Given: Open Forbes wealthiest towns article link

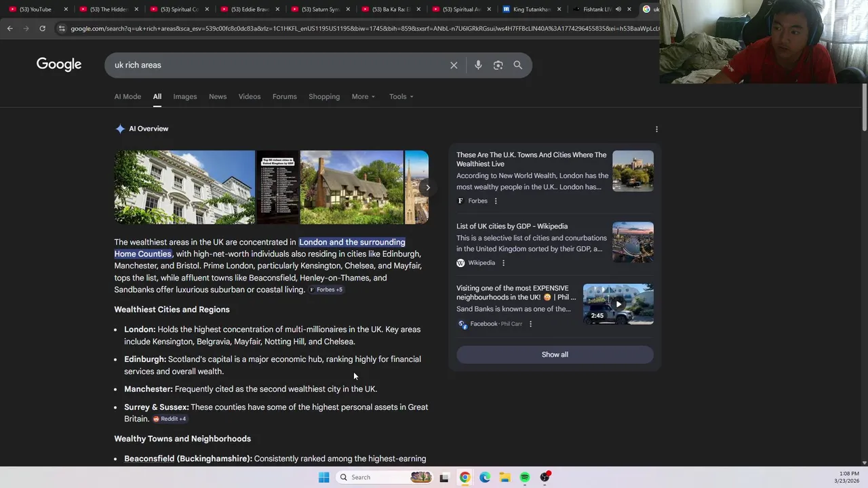Looking at the screenshot, I should click(531, 159).
